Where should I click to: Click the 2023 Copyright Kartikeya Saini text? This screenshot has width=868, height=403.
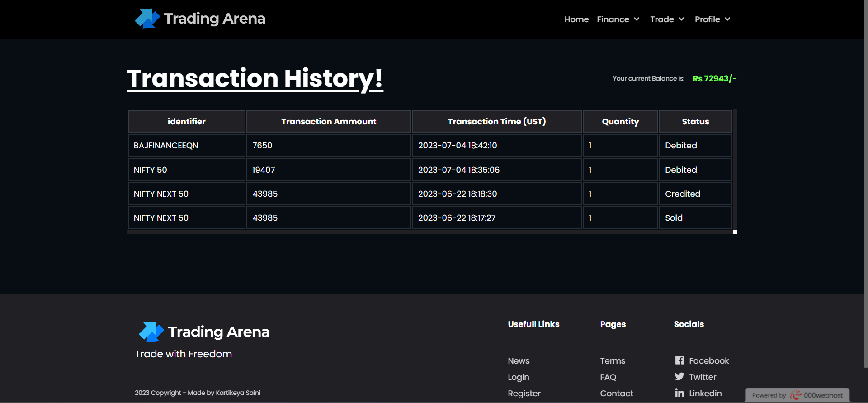coord(198,393)
